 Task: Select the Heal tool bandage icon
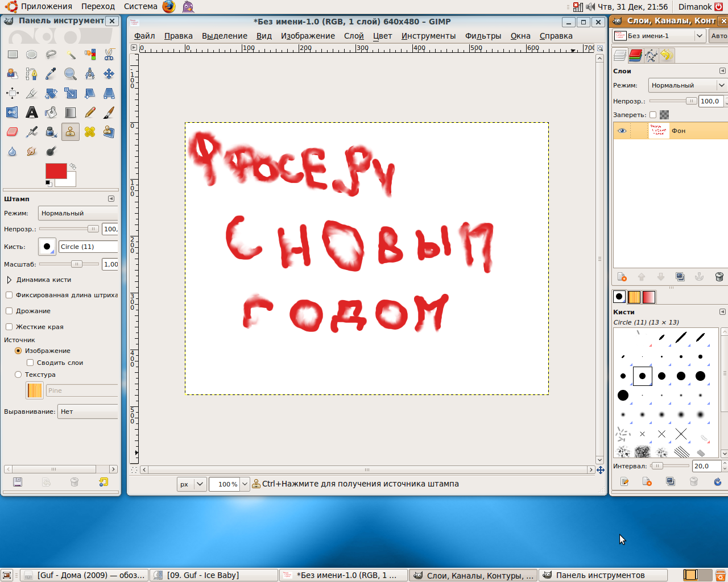click(90, 132)
